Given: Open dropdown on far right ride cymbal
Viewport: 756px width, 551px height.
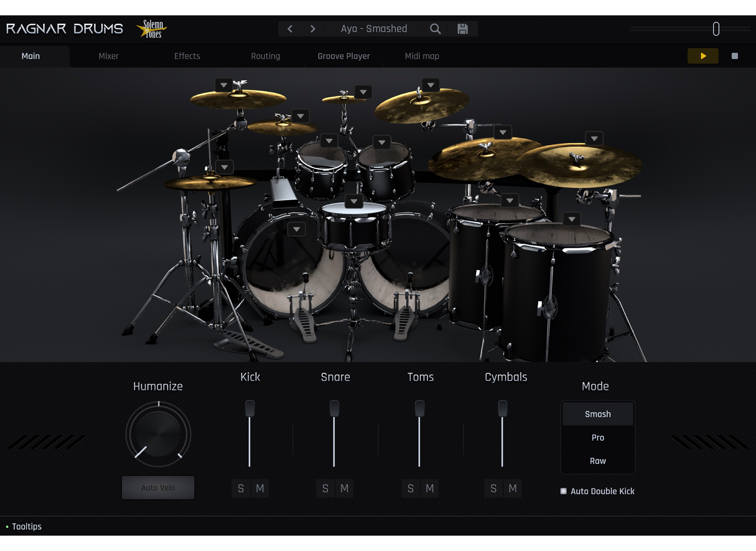Looking at the screenshot, I should [x=594, y=139].
